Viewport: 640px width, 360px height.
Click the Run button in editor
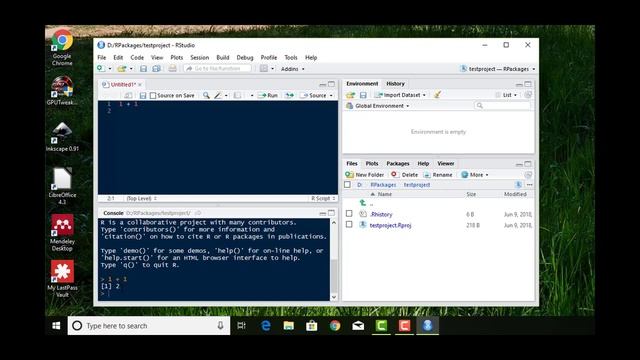pyautogui.click(x=268, y=96)
